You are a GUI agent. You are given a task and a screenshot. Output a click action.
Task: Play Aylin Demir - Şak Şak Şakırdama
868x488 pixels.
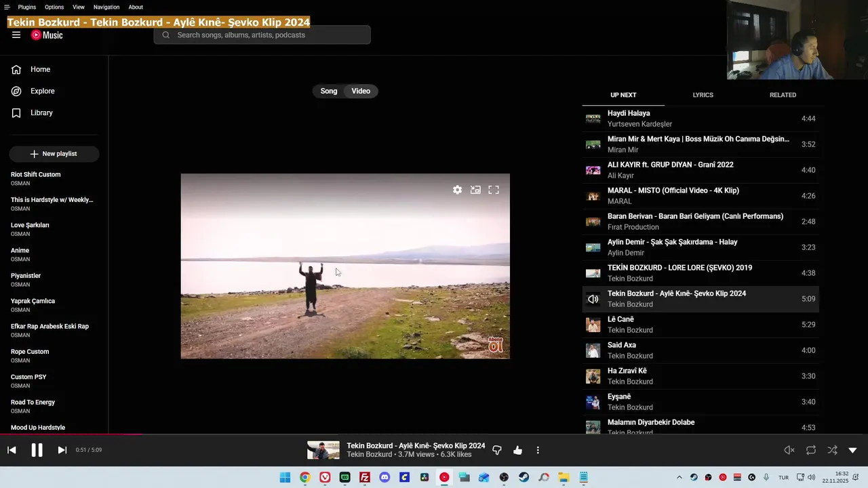tap(701, 247)
